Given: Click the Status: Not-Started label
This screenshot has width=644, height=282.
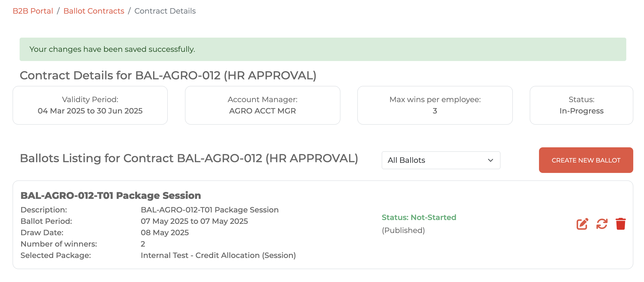Looking at the screenshot, I should 419,218.
